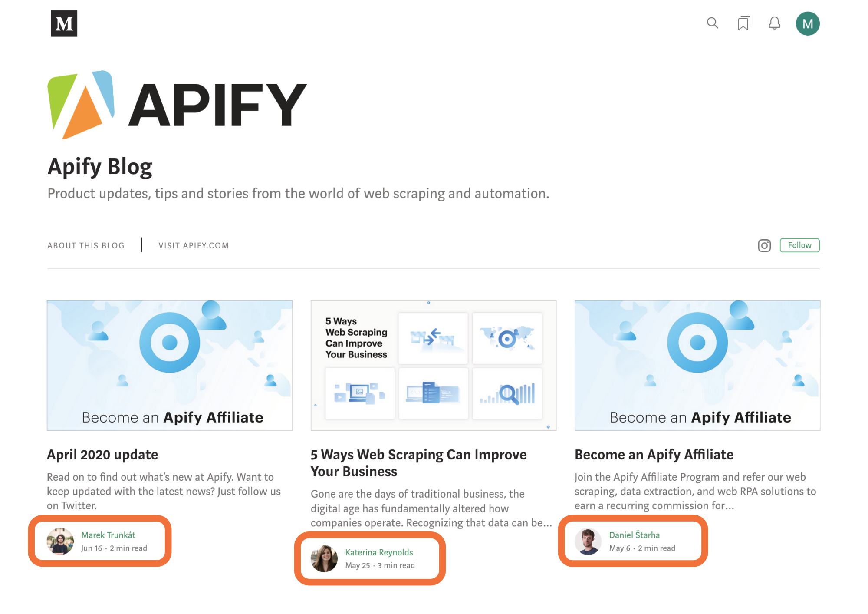Open your saved reading list bookmarks
The height and width of the screenshot is (614, 868).
click(x=744, y=23)
